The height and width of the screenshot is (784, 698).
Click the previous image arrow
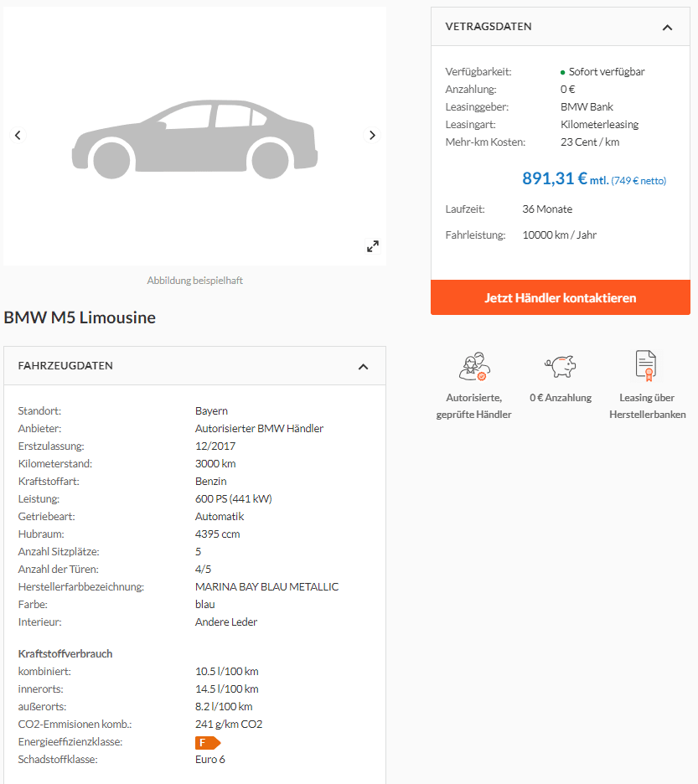pyautogui.click(x=18, y=135)
